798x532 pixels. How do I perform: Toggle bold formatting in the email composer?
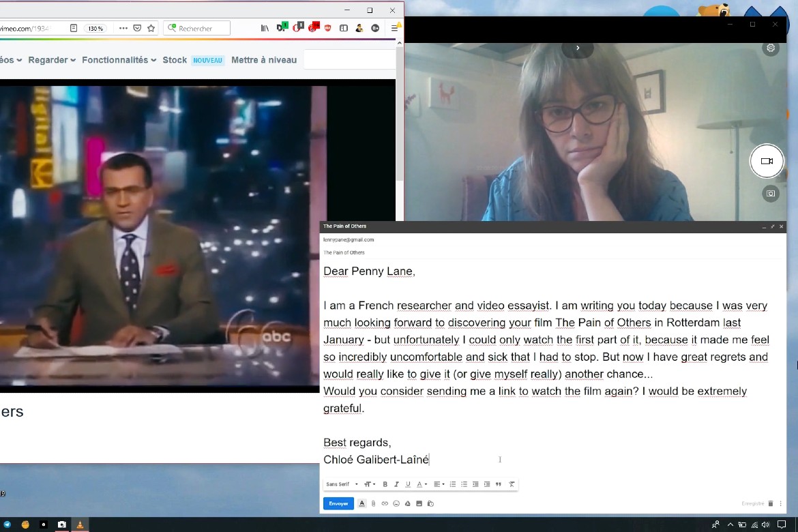pyautogui.click(x=385, y=484)
